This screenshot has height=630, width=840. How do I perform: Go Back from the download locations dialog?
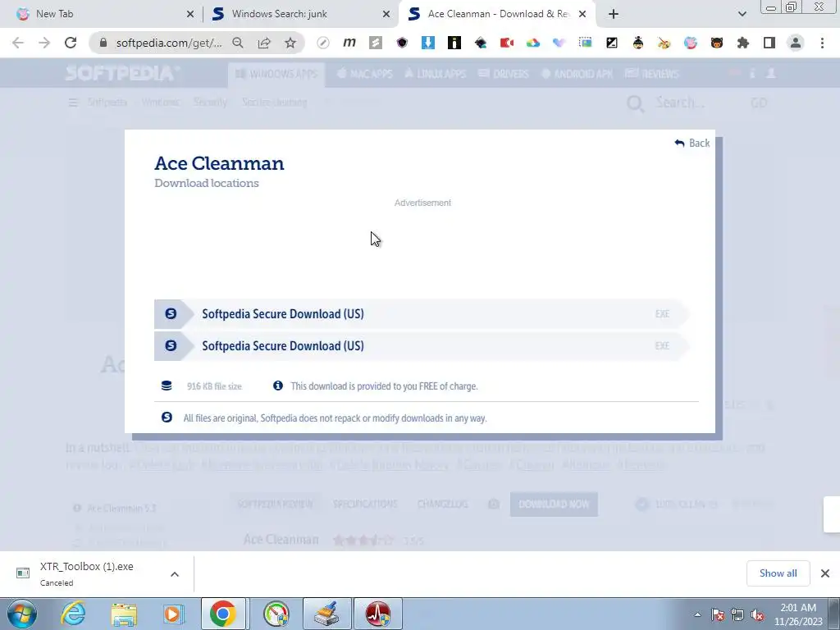692,143
